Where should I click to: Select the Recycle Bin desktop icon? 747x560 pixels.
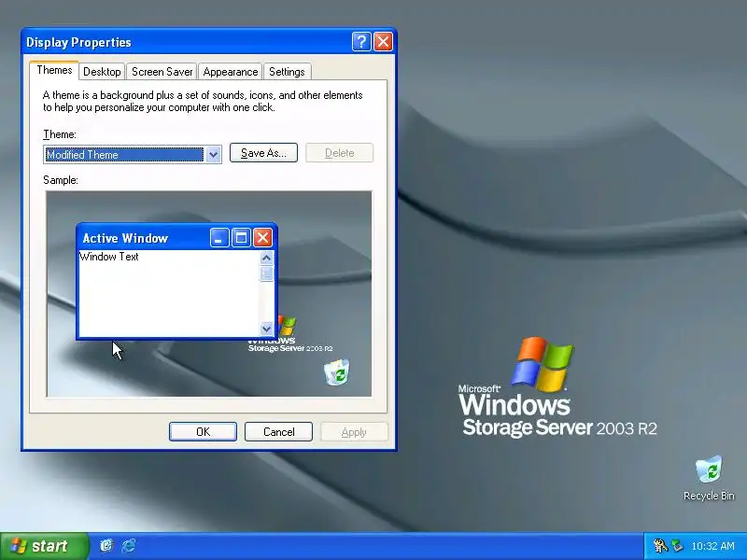tap(709, 479)
